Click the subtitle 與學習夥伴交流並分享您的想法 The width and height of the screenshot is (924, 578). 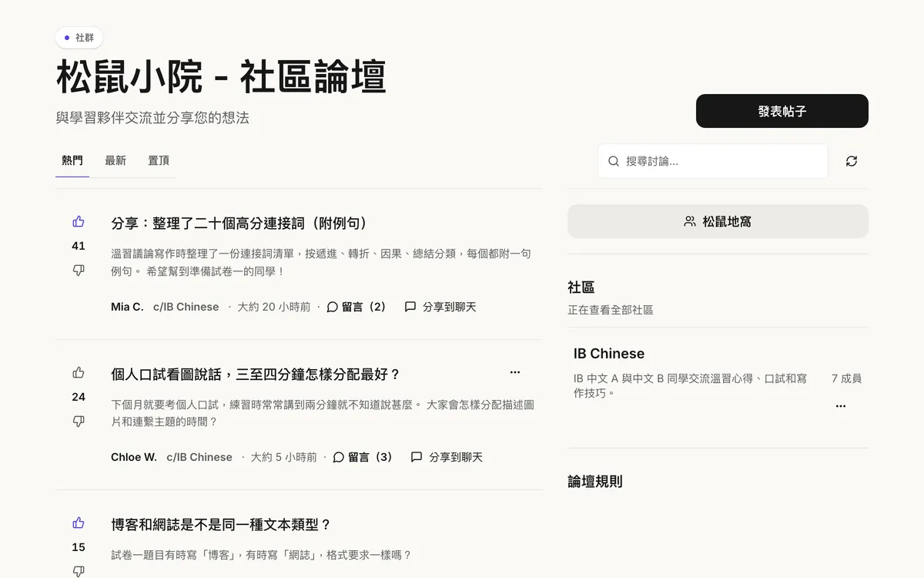click(152, 118)
